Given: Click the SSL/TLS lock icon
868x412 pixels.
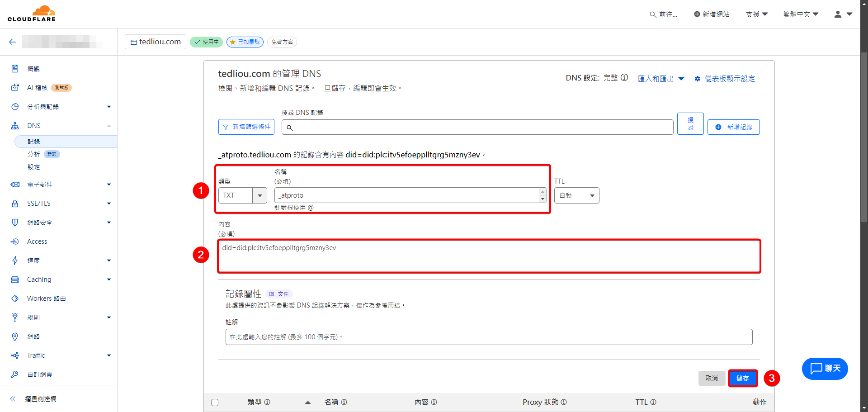Looking at the screenshot, I should click(15, 204).
